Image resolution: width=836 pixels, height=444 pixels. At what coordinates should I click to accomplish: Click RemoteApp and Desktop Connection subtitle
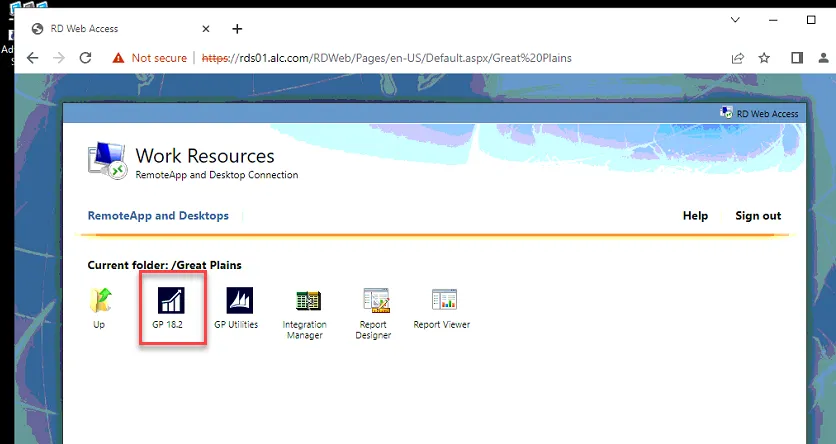tap(216, 175)
